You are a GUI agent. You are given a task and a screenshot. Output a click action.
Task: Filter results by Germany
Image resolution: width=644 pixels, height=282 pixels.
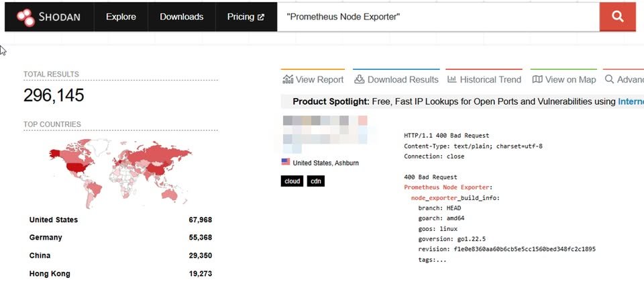click(46, 238)
